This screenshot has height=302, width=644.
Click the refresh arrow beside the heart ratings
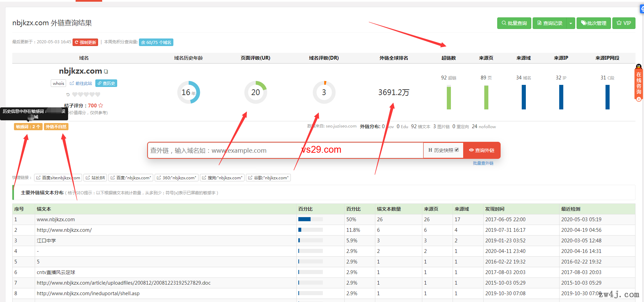68,94
